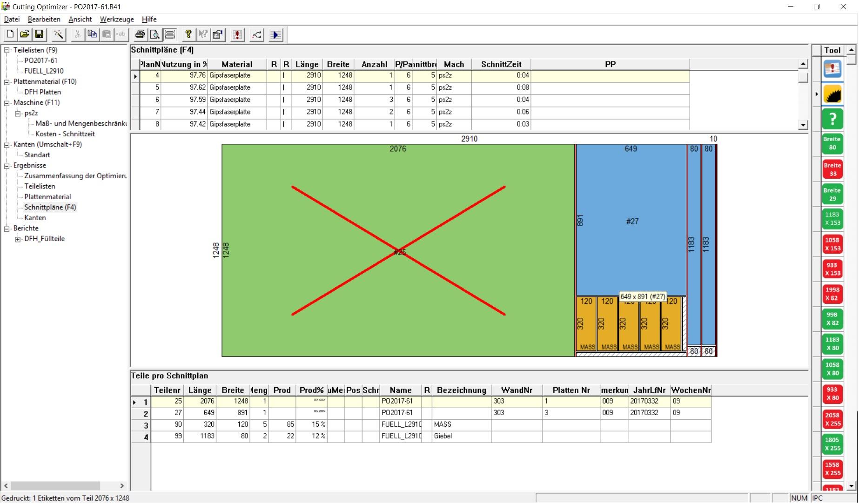The width and height of the screenshot is (859, 504).
Task: Select PO2017-61 in the Teilelisten tree
Action: tap(41, 60)
